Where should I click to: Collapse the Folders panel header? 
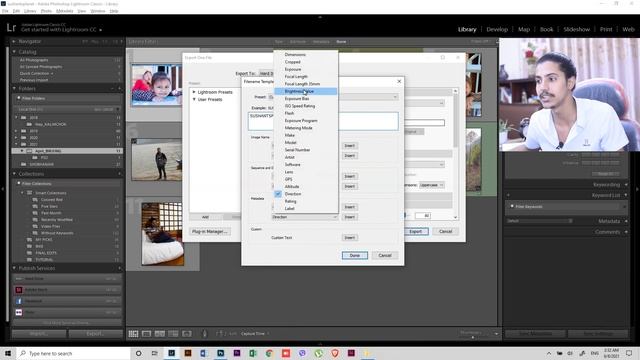click(x=14, y=89)
